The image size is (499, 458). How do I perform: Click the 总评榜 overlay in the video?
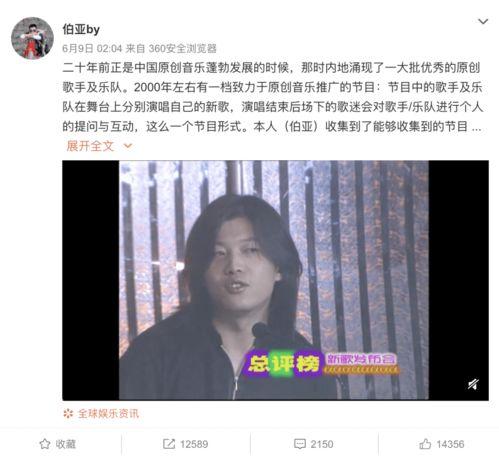point(283,363)
